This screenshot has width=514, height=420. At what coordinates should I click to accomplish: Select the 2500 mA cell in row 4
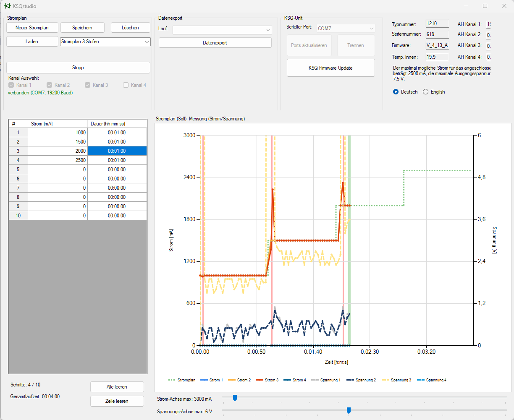click(x=58, y=160)
